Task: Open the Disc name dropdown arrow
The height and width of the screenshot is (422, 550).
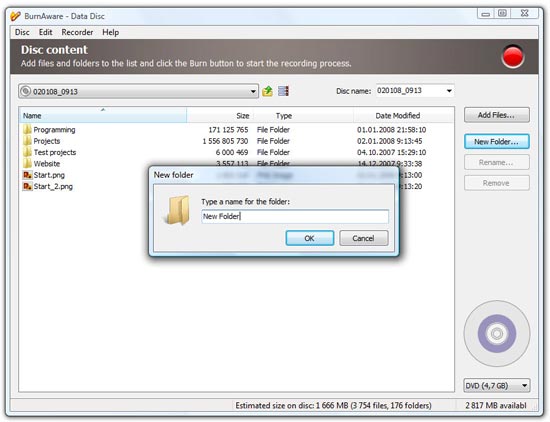Action: (449, 91)
